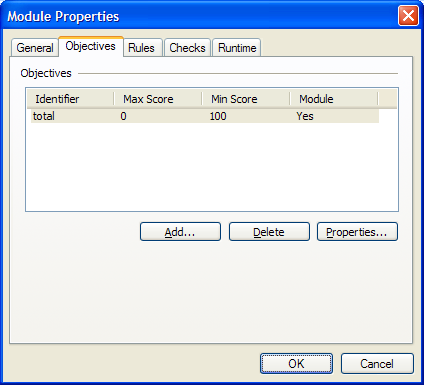Delete the selected objective
This screenshot has height=385, width=424.
point(269,232)
